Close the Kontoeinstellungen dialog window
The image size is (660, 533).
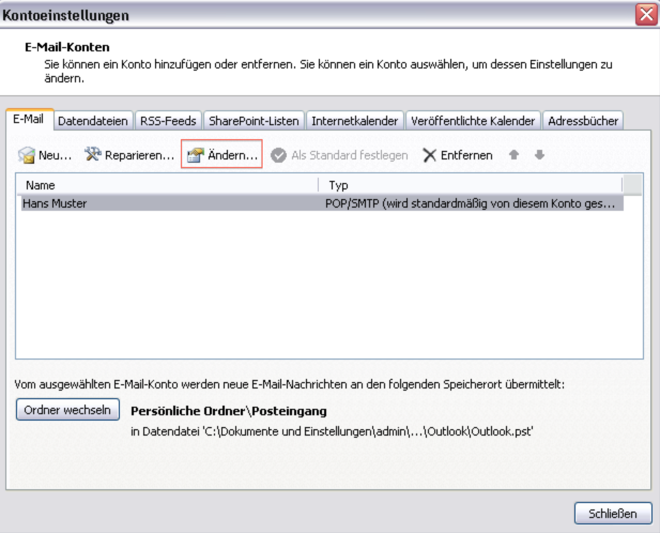pos(645,15)
